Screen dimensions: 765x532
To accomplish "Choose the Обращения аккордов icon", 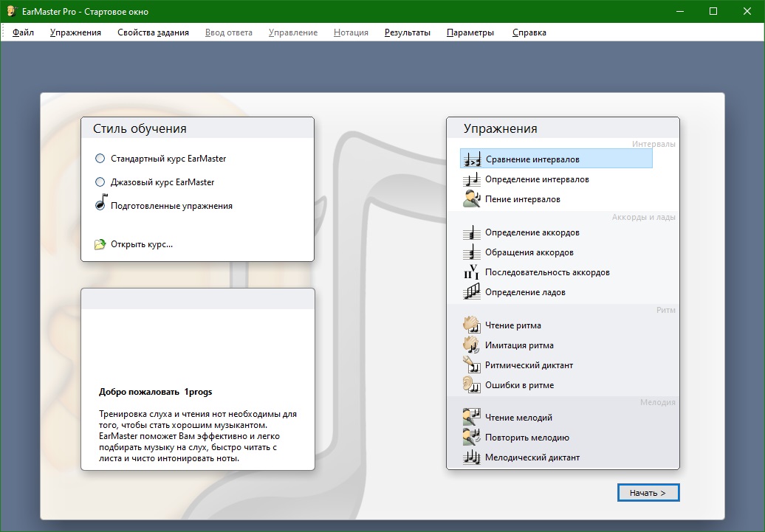I will click(x=472, y=252).
